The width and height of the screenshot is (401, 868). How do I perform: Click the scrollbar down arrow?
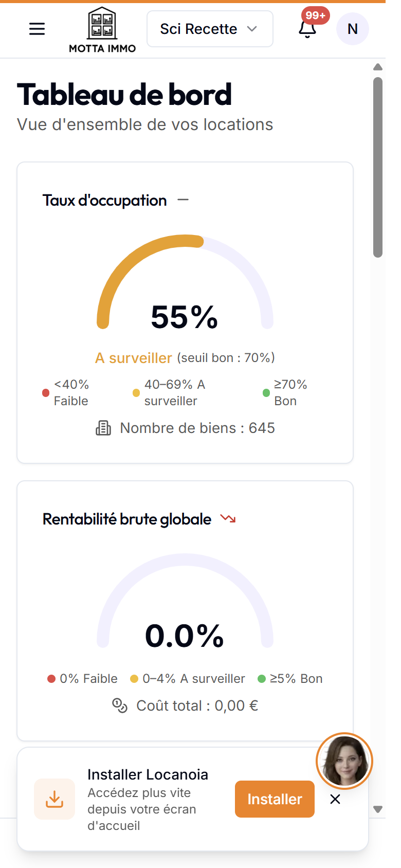[x=378, y=809]
